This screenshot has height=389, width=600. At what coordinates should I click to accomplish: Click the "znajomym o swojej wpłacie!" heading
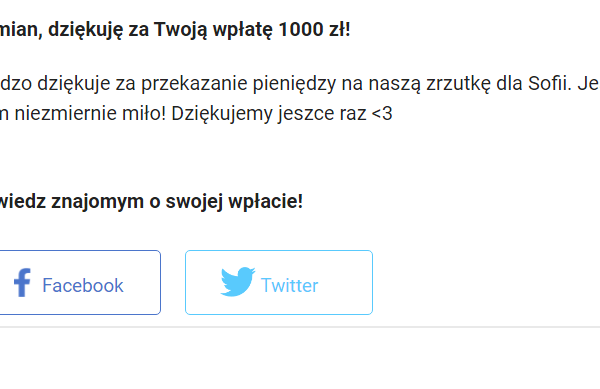[x=177, y=202]
